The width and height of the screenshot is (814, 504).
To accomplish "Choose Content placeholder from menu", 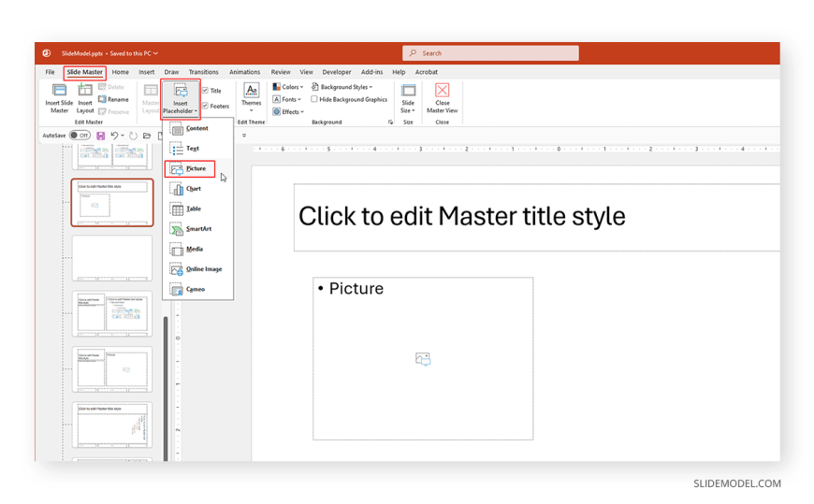I will coord(197,128).
